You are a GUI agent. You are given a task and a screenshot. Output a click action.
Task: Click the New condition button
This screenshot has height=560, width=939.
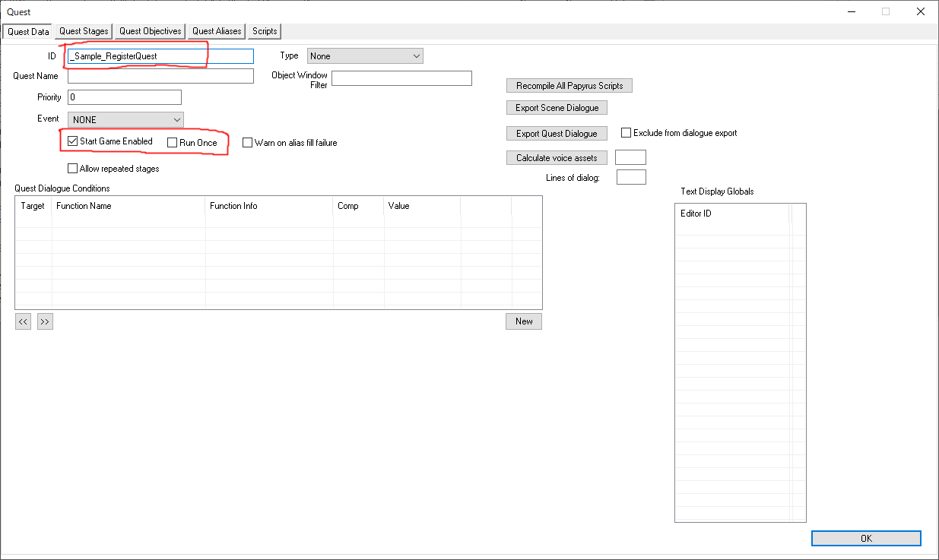click(x=524, y=321)
